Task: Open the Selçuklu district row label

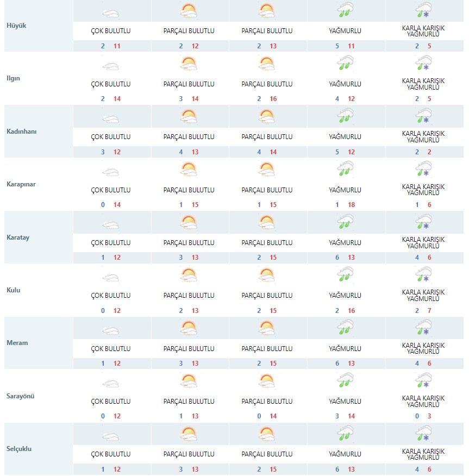Action: [x=19, y=449]
